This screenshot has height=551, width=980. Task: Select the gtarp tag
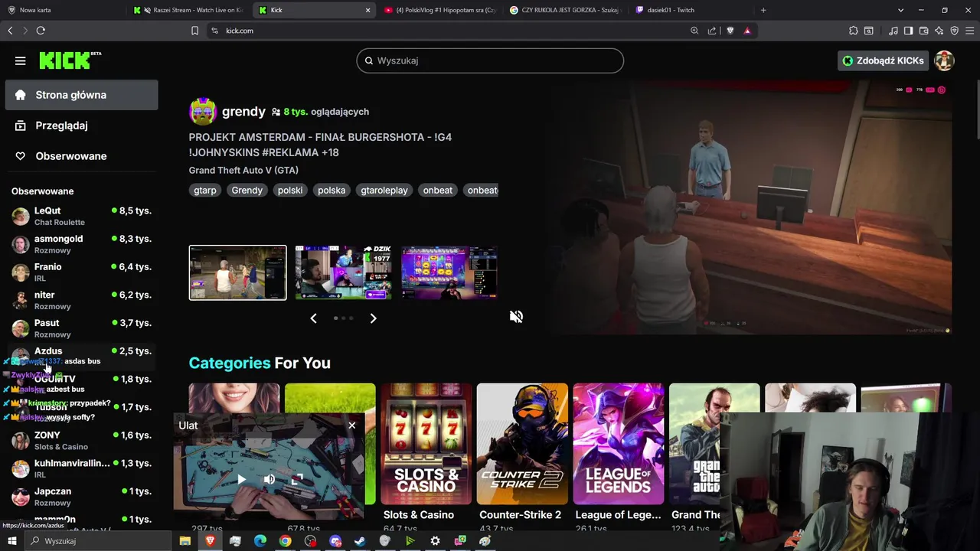coord(205,190)
